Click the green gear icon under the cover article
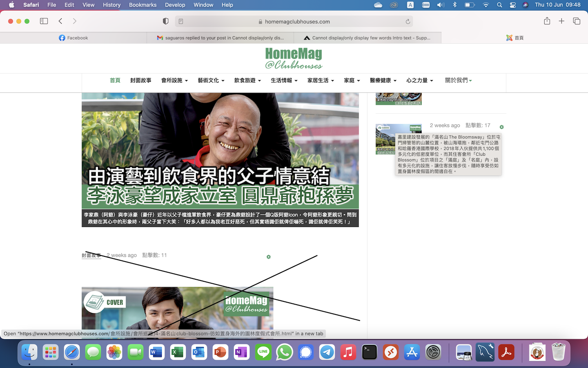The width and height of the screenshot is (588, 368). [268, 257]
